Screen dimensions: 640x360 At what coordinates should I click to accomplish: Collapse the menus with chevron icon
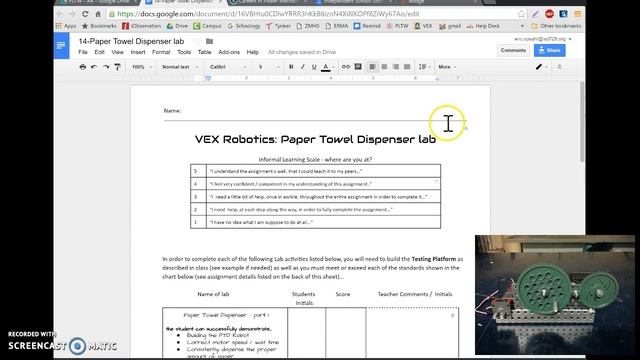pyautogui.click(x=559, y=67)
